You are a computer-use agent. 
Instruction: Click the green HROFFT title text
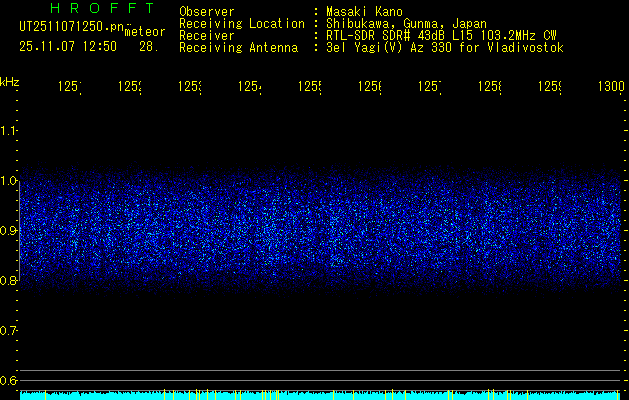click(103, 8)
